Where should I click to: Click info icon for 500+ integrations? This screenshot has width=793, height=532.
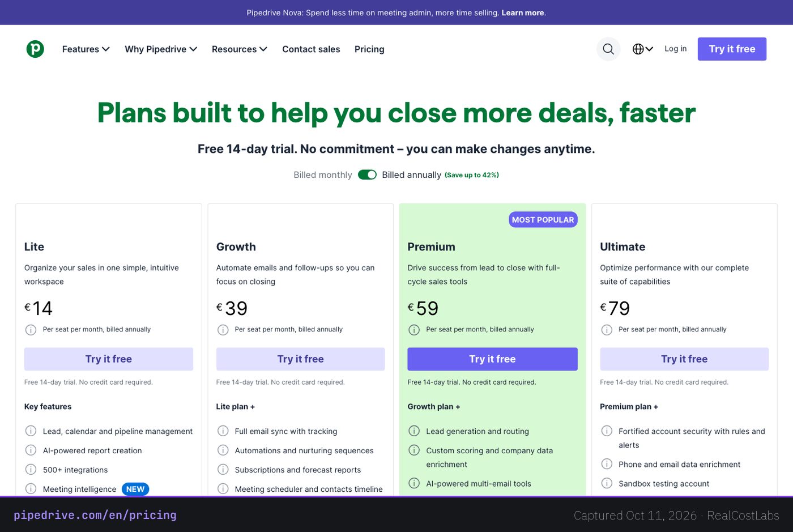31,470
